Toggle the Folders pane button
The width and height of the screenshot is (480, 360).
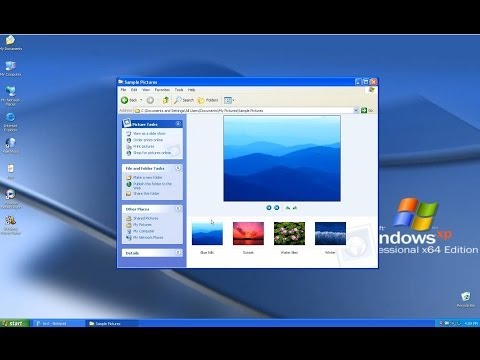(208, 100)
